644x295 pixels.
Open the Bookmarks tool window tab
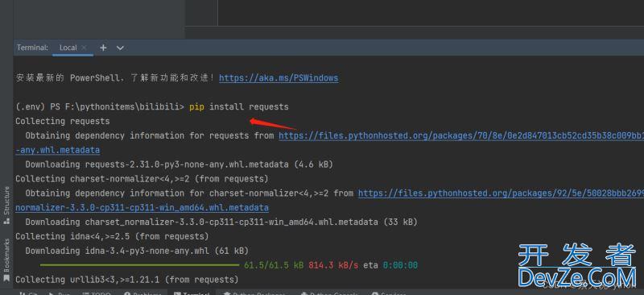point(6,260)
